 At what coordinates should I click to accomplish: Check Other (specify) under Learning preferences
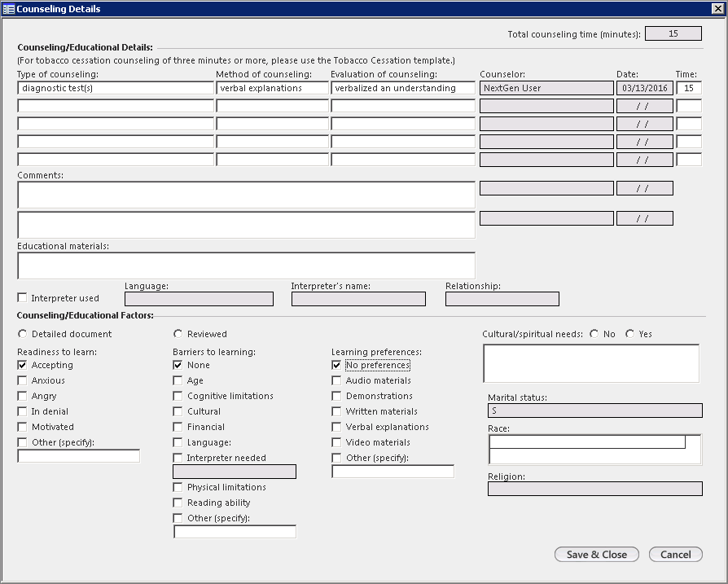[x=336, y=458]
